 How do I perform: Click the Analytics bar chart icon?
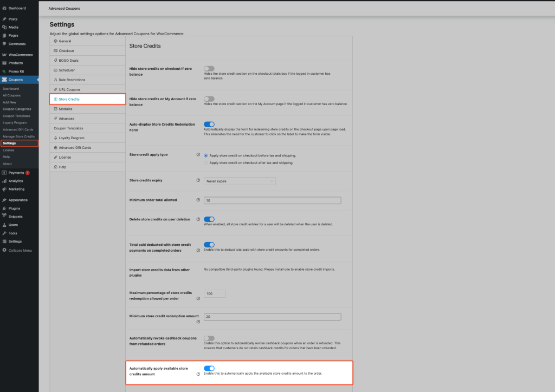pos(4,181)
